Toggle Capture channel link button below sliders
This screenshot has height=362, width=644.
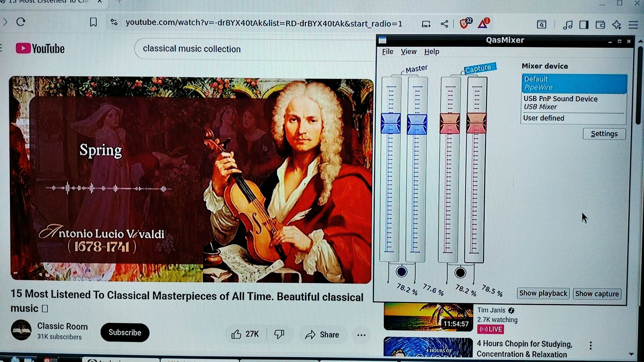tap(460, 273)
